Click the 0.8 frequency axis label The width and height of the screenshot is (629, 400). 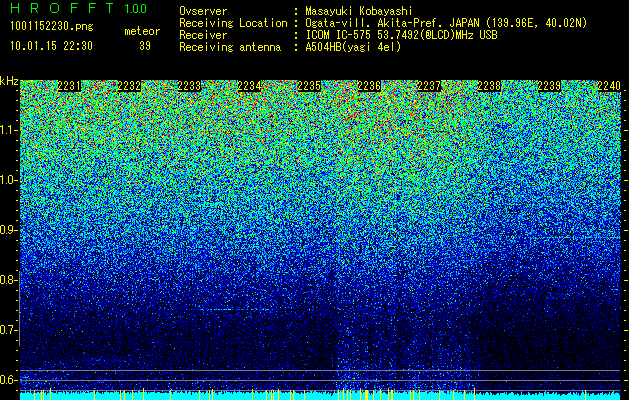[x=8, y=280]
